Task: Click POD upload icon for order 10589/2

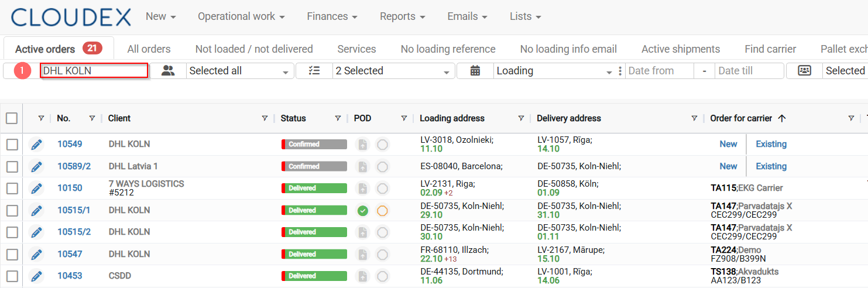Action: [x=363, y=167]
